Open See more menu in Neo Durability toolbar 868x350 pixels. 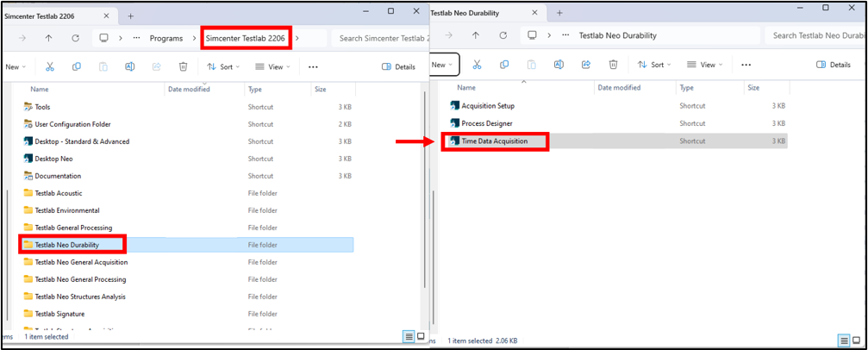click(x=746, y=65)
